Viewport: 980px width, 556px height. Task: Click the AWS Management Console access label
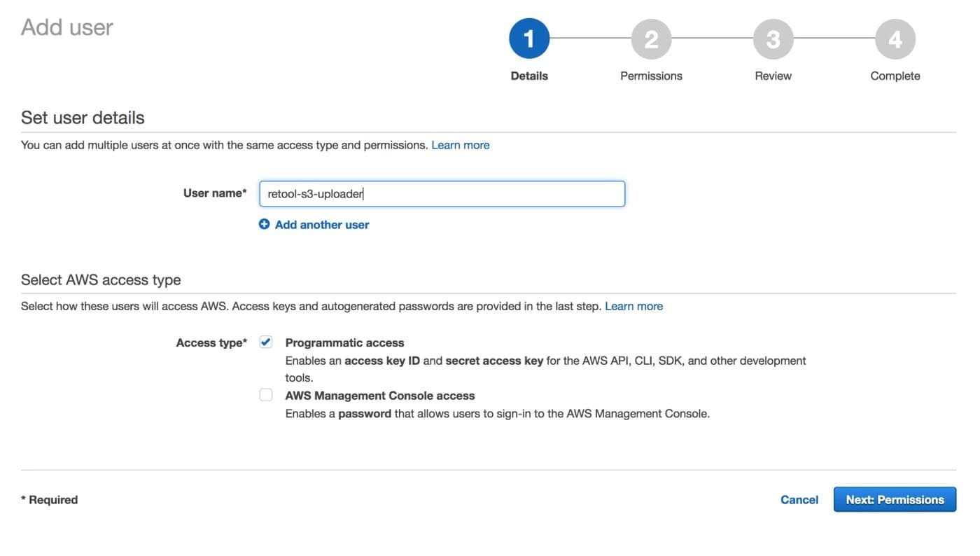coord(379,396)
